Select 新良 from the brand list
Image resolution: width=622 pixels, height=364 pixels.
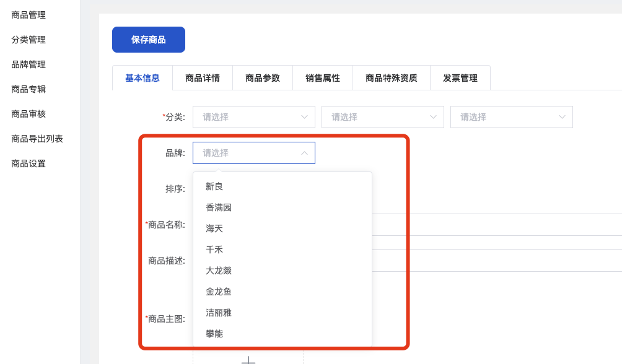214,186
